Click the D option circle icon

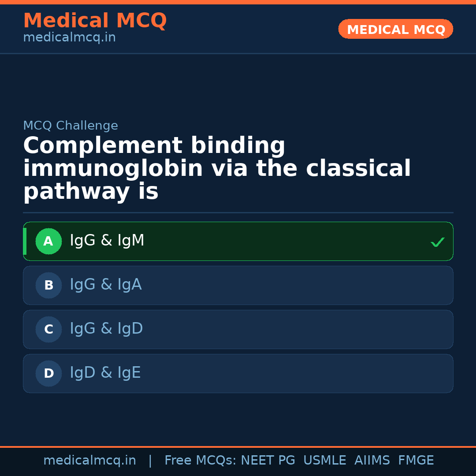point(48,373)
